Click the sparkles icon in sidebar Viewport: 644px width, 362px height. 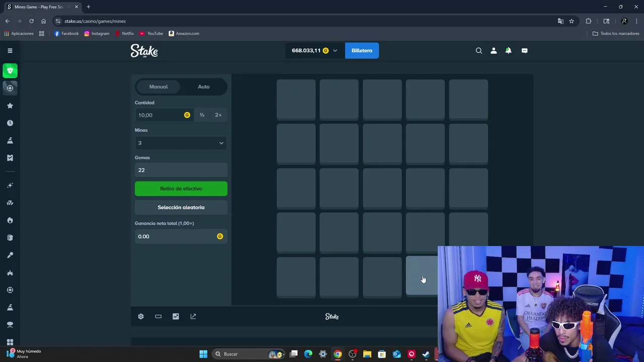[10, 186]
